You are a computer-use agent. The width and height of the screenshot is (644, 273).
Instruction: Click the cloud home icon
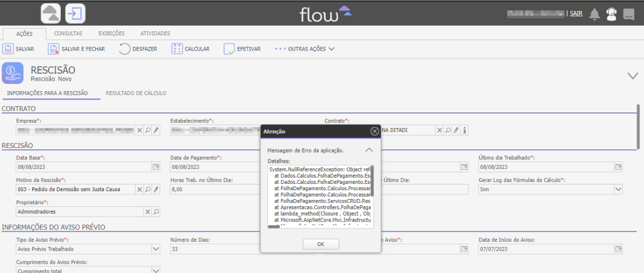point(50,14)
